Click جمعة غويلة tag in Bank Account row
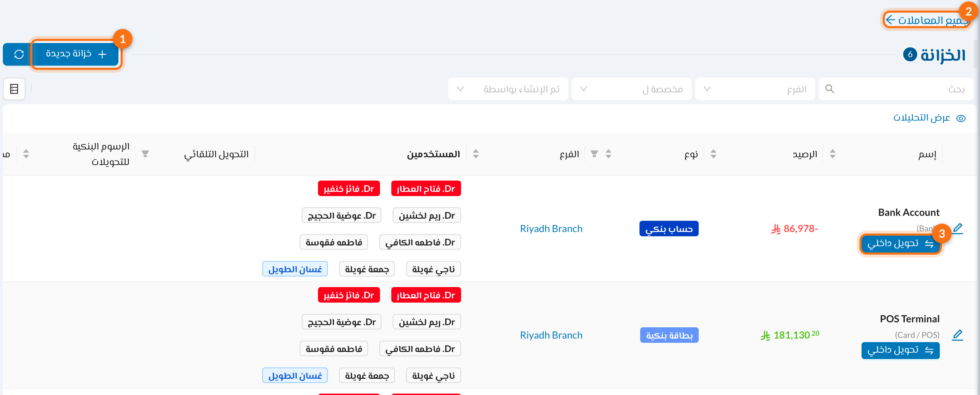 coord(367,269)
